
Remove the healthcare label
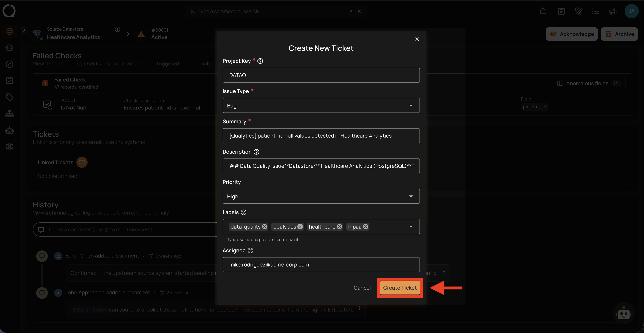click(339, 227)
